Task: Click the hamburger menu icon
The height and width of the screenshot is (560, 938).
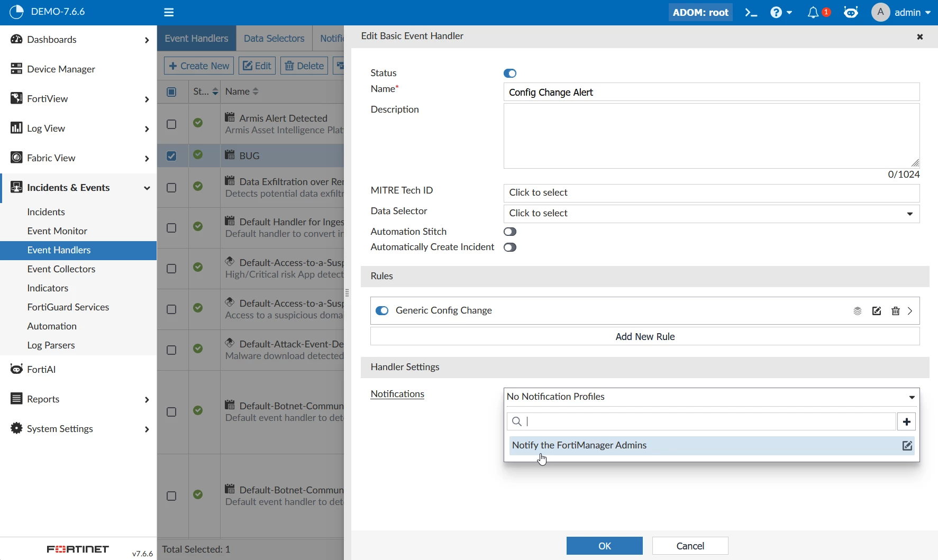Action: point(169,13)
